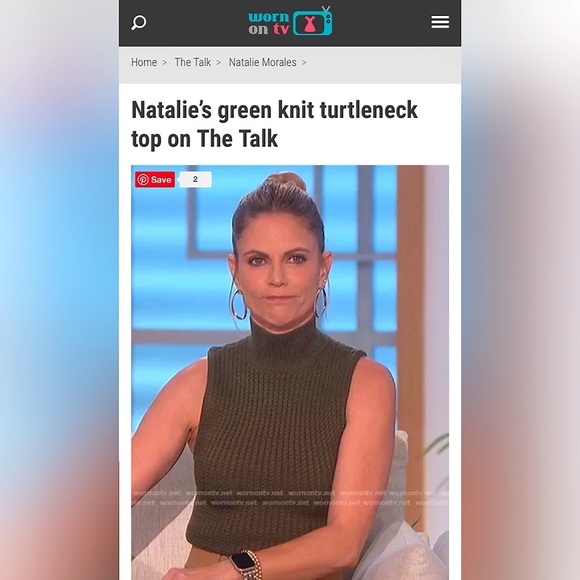
Task: Open the Natalie Morales breadcrumb link
Action: 262,62
